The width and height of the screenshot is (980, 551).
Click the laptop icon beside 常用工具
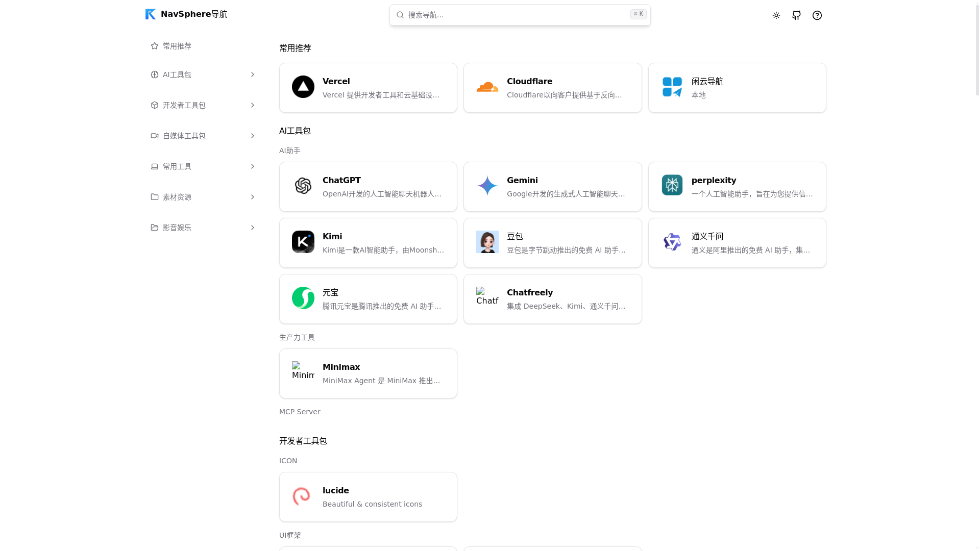(155, 166)
